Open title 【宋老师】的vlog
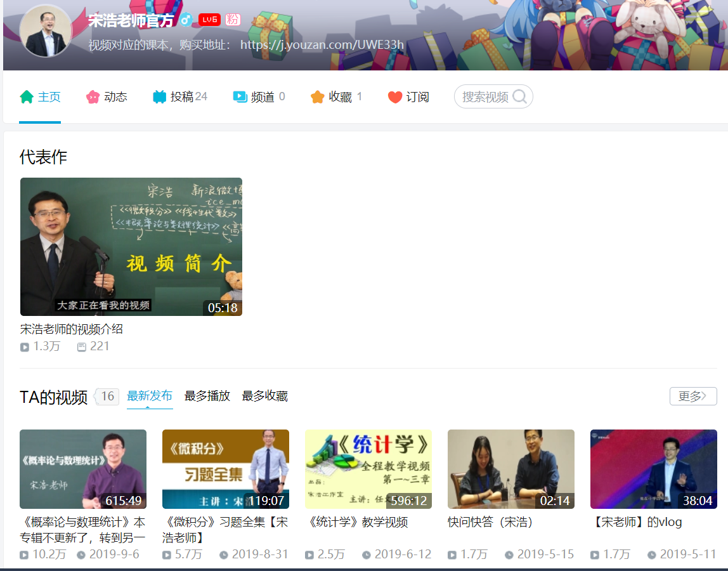This screenshot has height=571, width=728. (x=636, y=522)
